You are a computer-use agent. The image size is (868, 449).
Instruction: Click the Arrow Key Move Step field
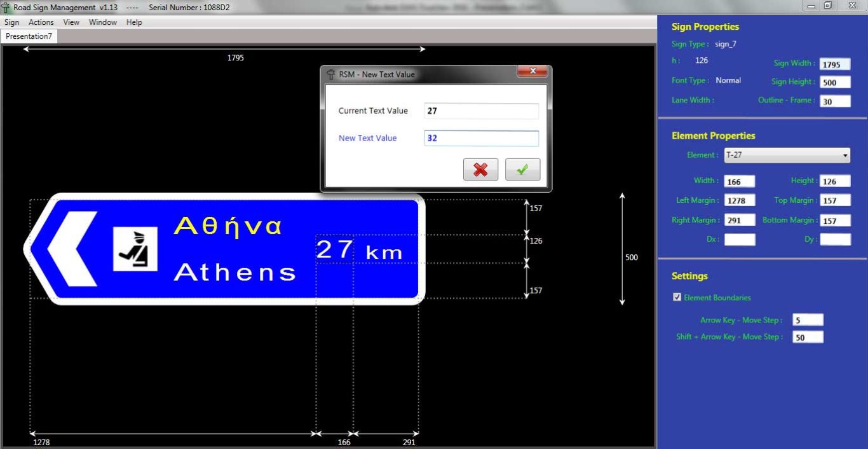pyautogui.click(x=808, y=321)
